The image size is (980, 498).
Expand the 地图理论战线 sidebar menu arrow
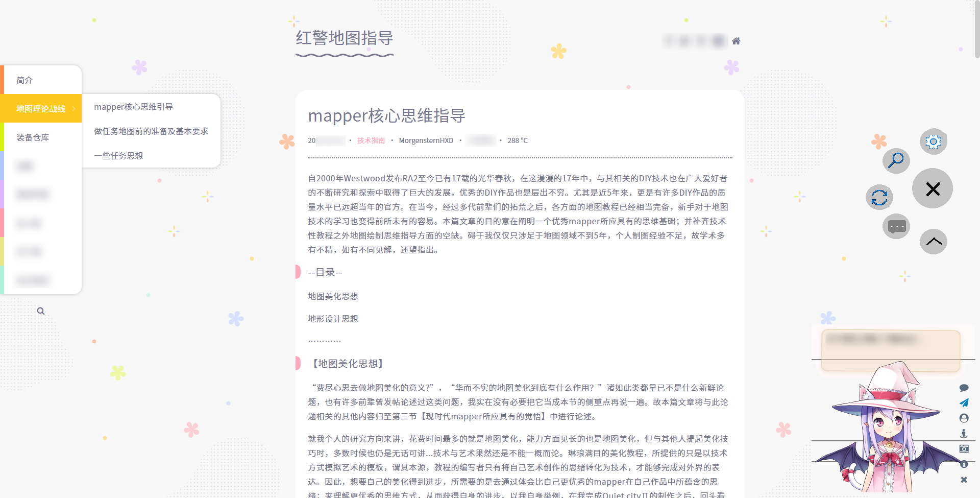click(74, 109)
